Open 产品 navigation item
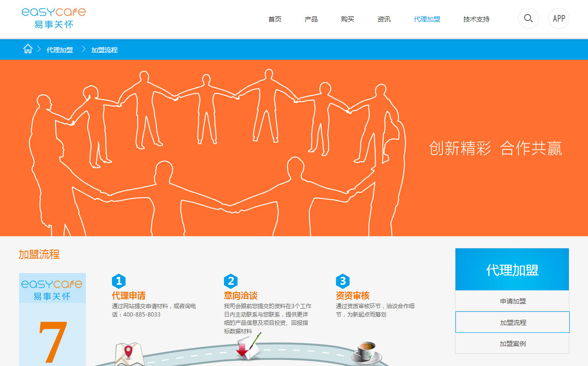 311,19
